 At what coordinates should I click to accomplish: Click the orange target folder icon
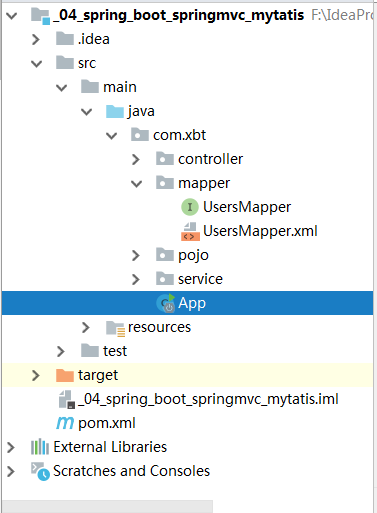click(65, 375)
